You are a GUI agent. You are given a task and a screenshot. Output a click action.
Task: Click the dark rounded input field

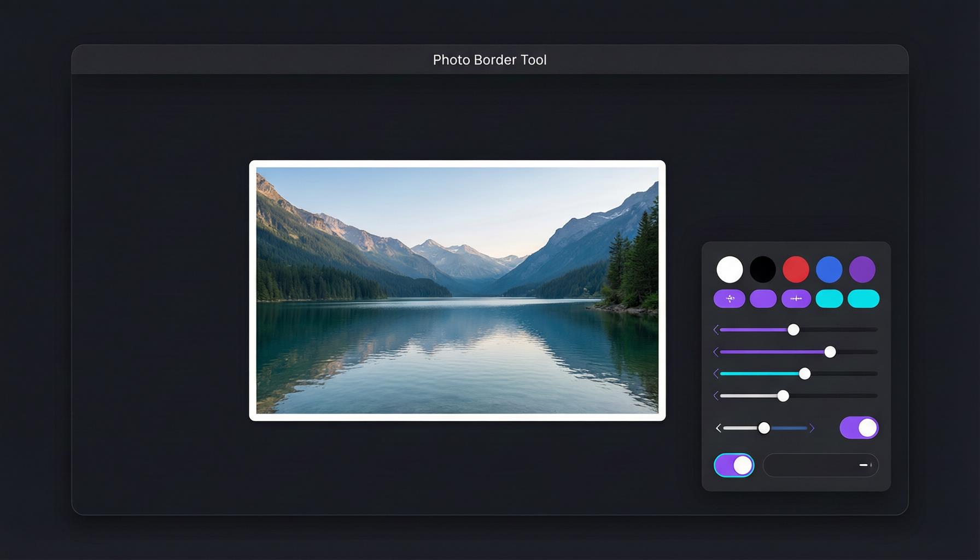(821, 465)
